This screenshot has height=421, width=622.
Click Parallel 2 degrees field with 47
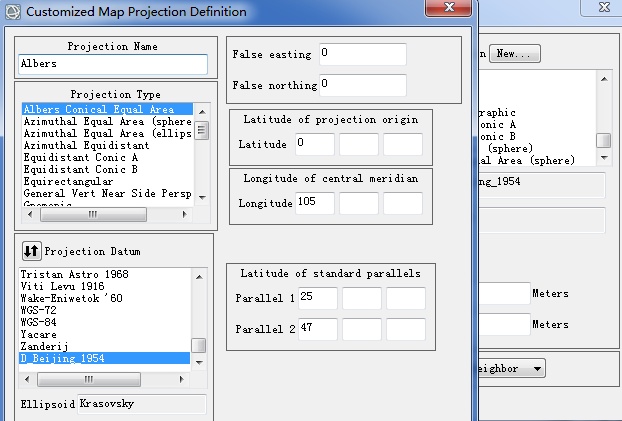pyautogui.click(x=318, y=329)
